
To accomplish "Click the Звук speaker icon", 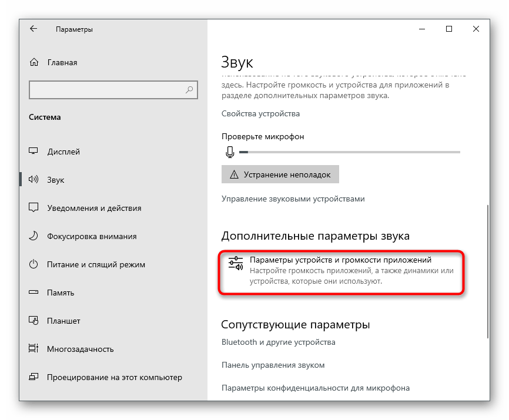I will click(x=34, y=179).
